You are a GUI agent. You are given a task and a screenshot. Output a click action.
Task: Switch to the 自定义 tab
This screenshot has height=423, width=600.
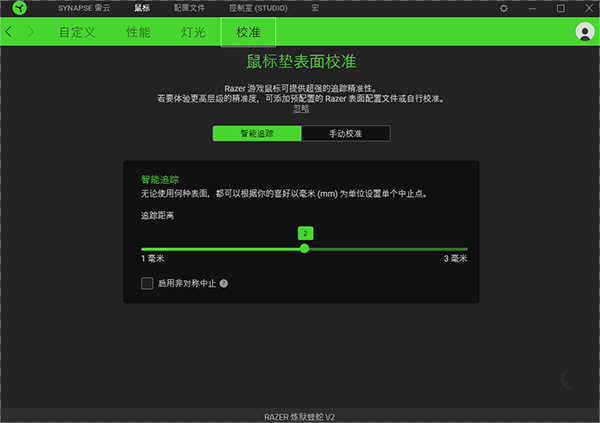tap(78, 32)
